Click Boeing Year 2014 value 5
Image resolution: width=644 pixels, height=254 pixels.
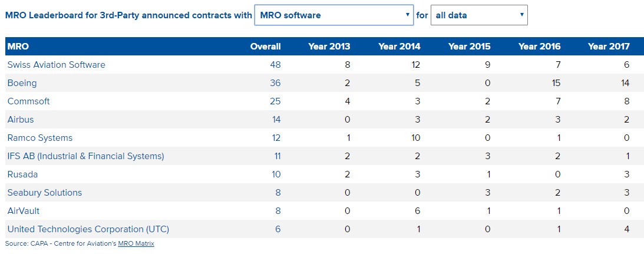click(x=418, y=83)
